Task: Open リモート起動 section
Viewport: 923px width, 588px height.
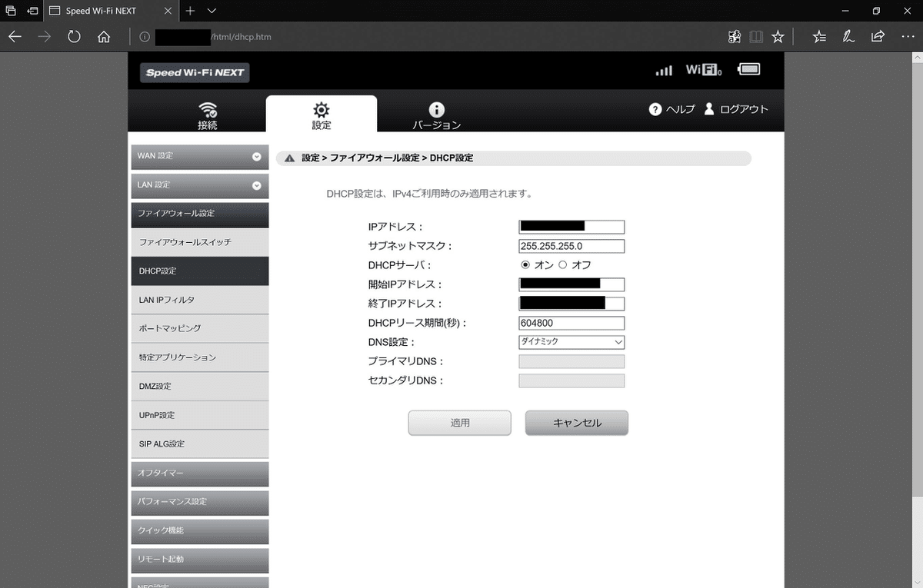Action: click(x=200, y=560)
